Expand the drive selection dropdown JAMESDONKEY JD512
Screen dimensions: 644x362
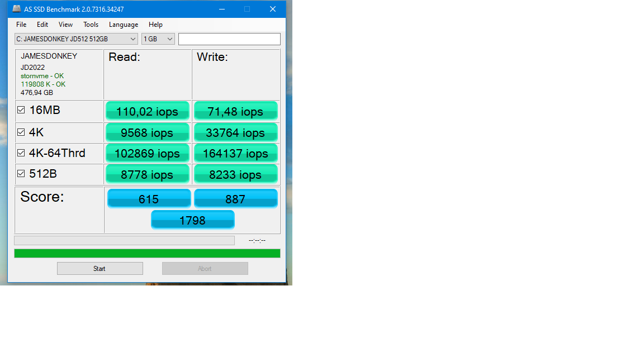pos(76,39)
